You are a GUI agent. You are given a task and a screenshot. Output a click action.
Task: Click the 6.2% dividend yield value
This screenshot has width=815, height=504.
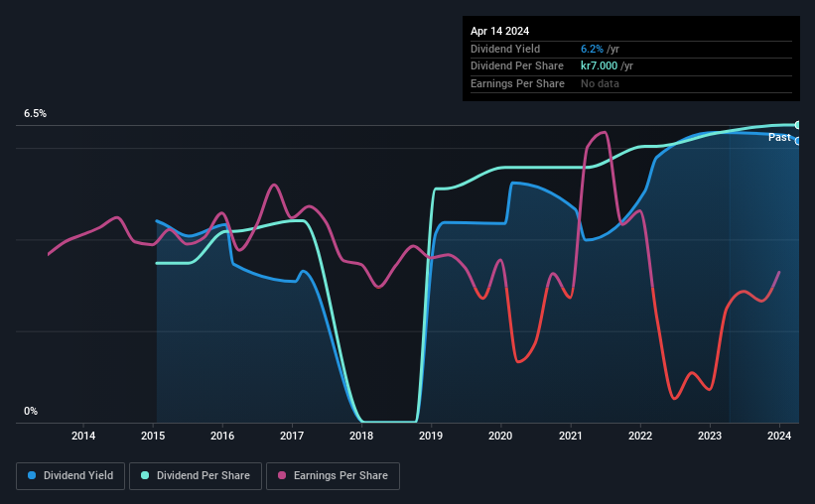[592, 49]
